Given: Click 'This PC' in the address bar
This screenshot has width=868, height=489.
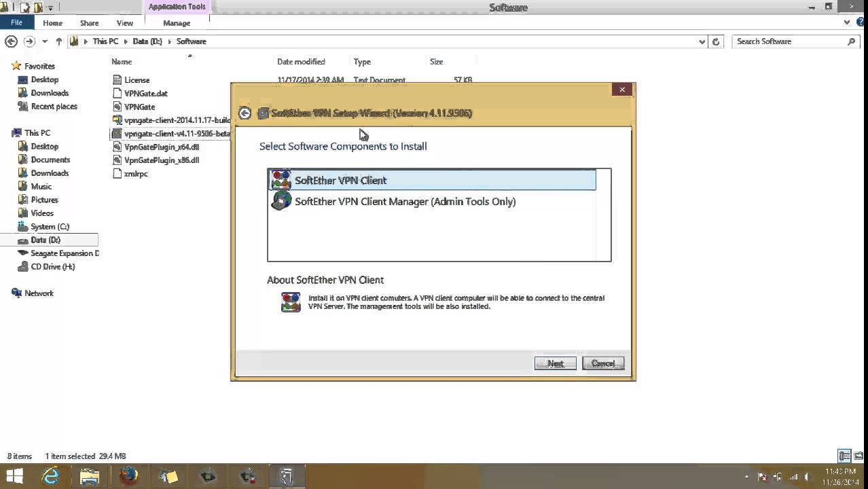Looking at the screenshot, I should click(105, 41).
